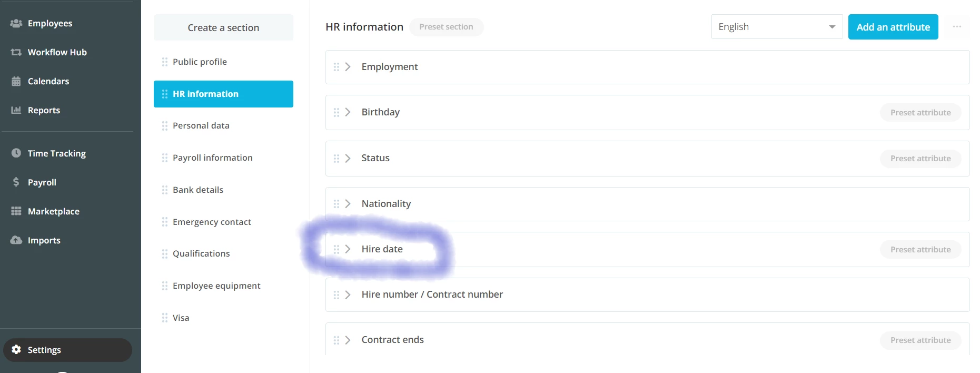Click the Payroll dollar sign icon
980x373 pixels.
click(x=16, y=182)
